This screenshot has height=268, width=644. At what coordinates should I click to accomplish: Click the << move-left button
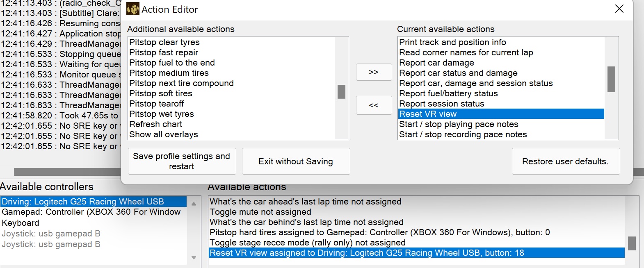[374, 105]
